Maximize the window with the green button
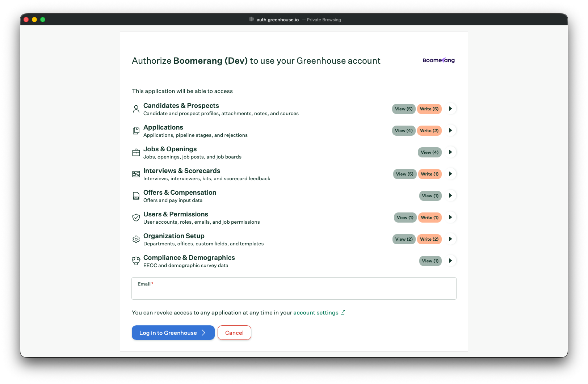The image size is (588, 384). click(43, 20)
